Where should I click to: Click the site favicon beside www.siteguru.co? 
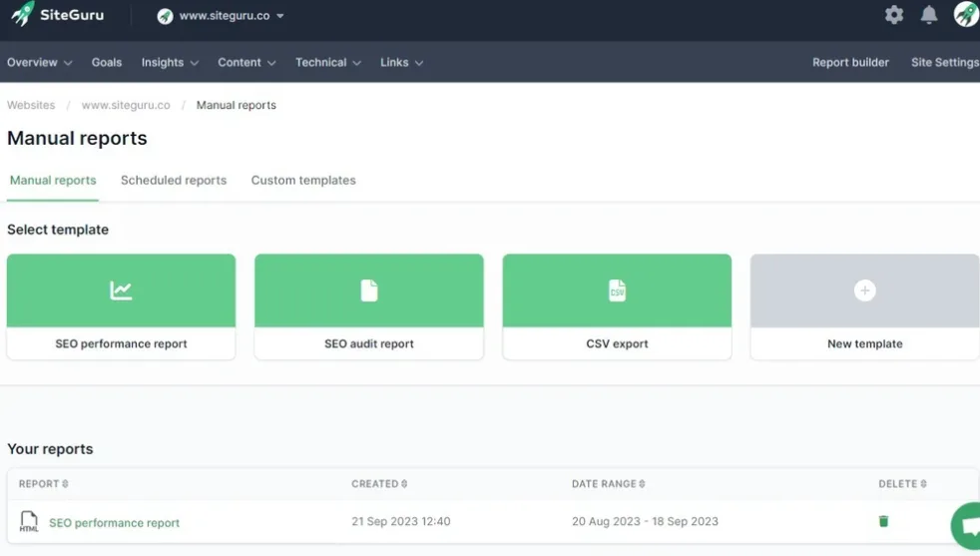click(x=165, y=16)
